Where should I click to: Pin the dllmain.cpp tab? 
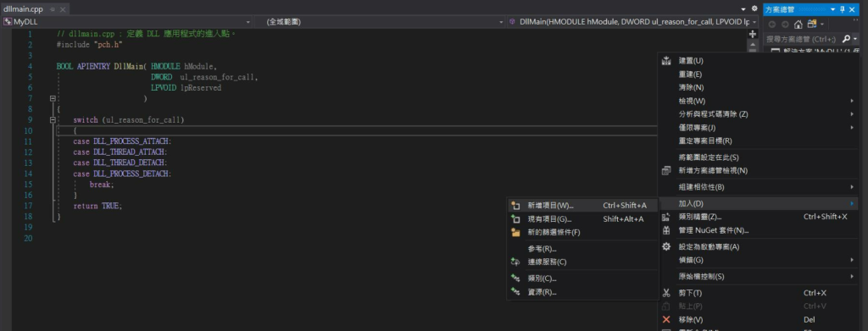pos(53,10)
